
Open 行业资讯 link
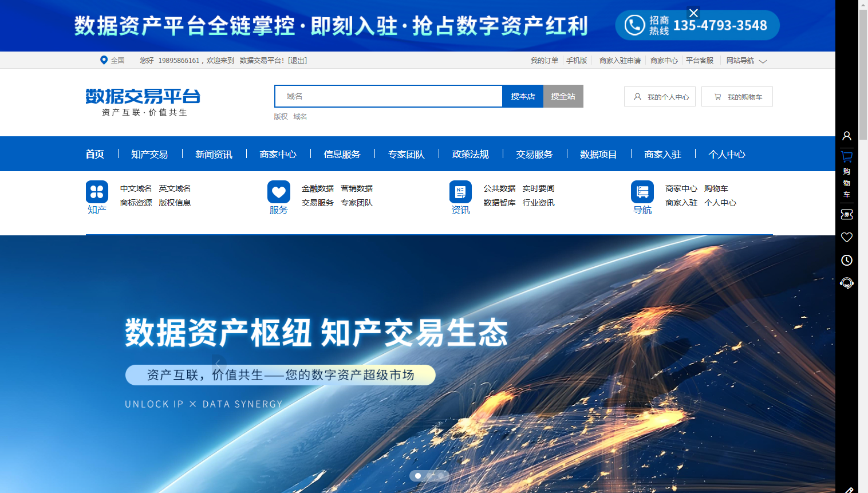click(x=538, y=203)
